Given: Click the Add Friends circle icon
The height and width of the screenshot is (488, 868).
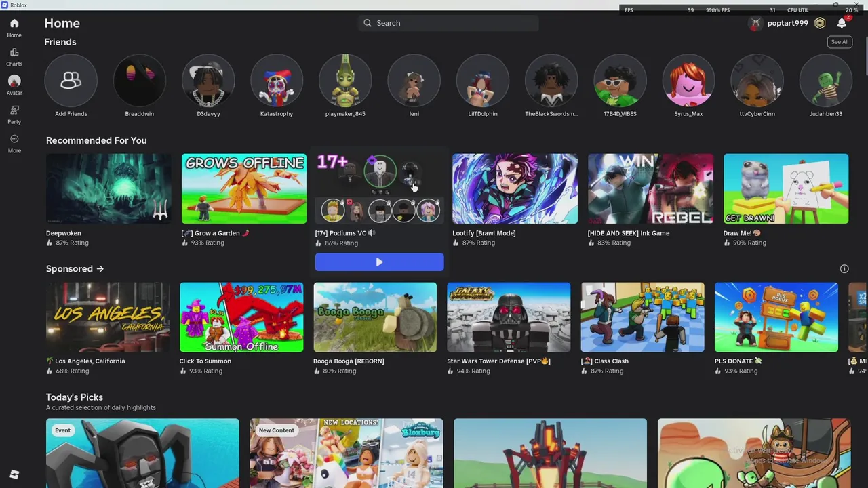Looking at the screenshot, I should pos(71,81).
